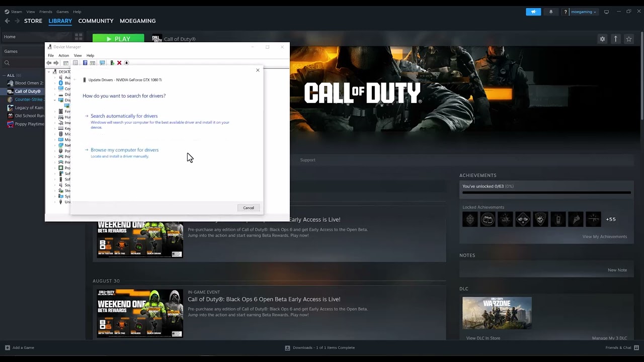Click the Add a Game plus icon

pos(7,347)
